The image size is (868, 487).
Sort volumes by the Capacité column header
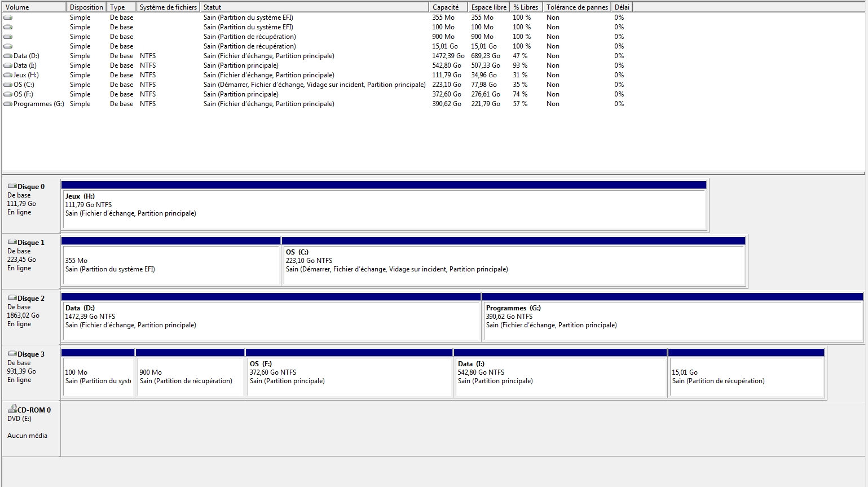click(x=448, y=7)
